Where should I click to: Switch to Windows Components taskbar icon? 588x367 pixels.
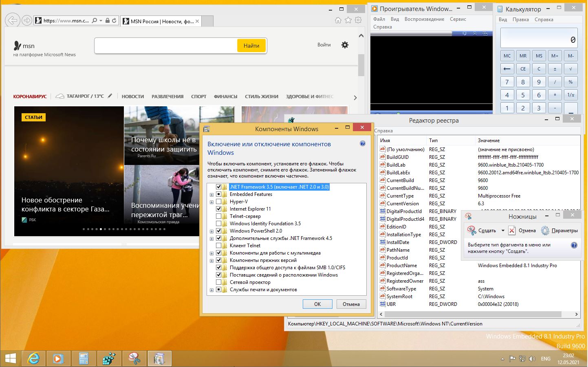(159, 358)
